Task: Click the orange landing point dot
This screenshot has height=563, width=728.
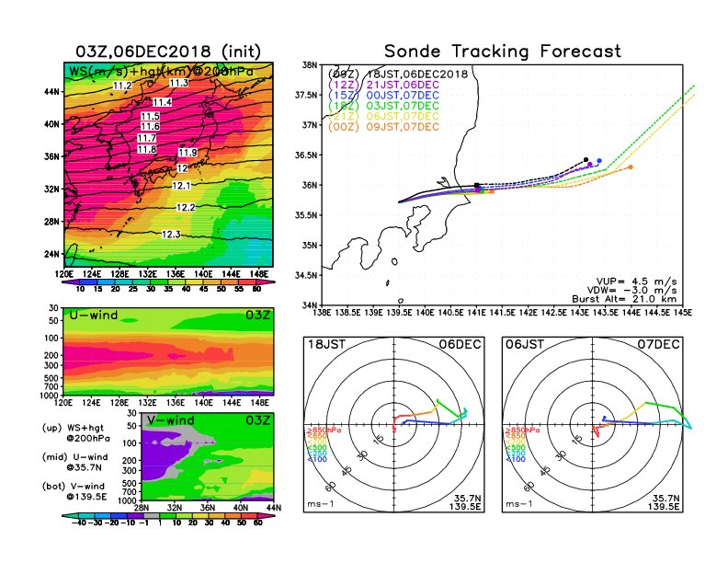Action: click(x=631, y=167)
